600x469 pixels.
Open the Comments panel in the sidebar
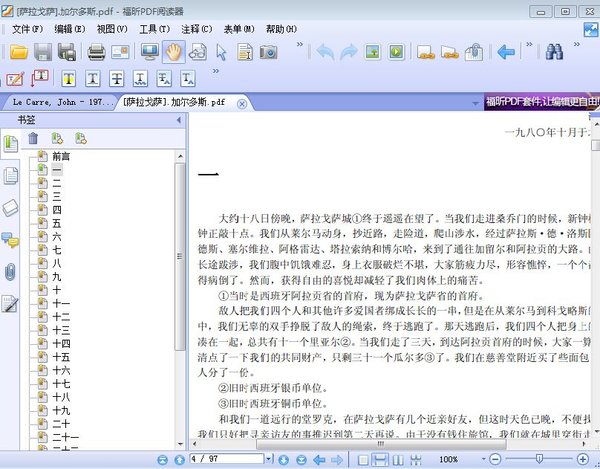(10, 240)
